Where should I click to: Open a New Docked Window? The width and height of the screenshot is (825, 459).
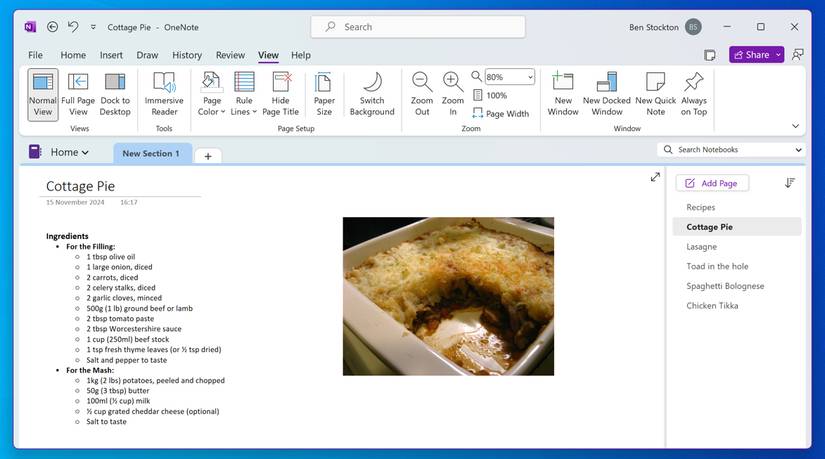point(607,95)
